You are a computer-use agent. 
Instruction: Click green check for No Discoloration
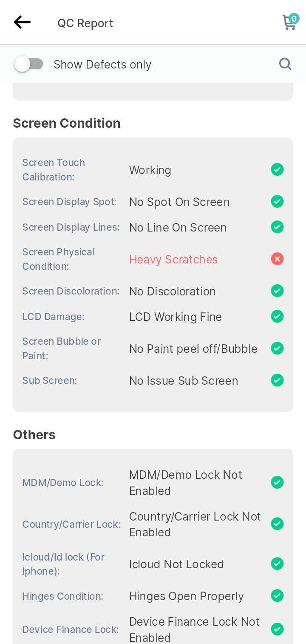point(277,291)
